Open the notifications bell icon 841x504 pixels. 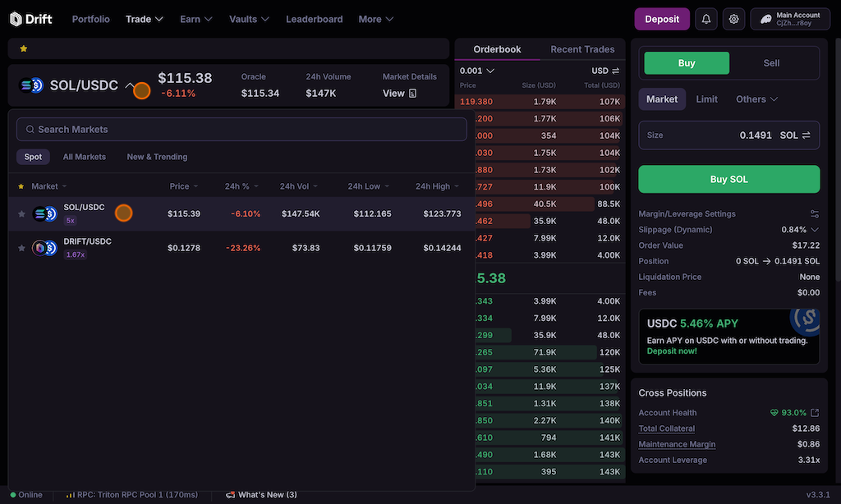tap(705, 19)
